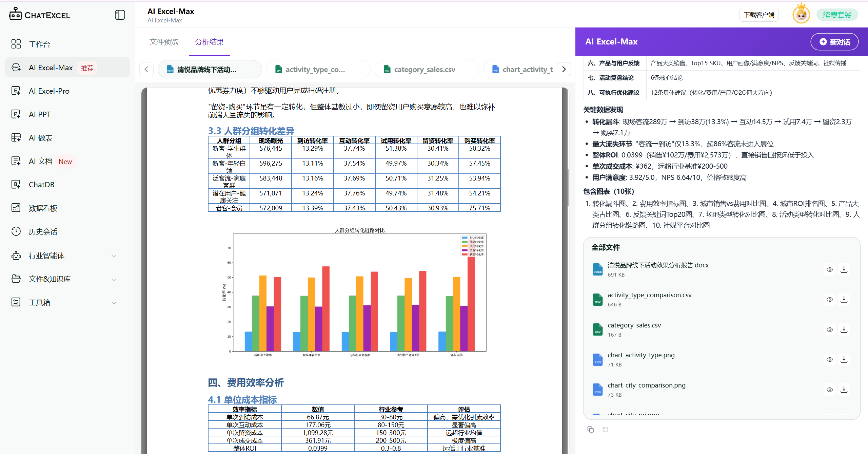Click the 行业智能体 robot icon
Screen dimensions: 868x454
click(16, 256)
